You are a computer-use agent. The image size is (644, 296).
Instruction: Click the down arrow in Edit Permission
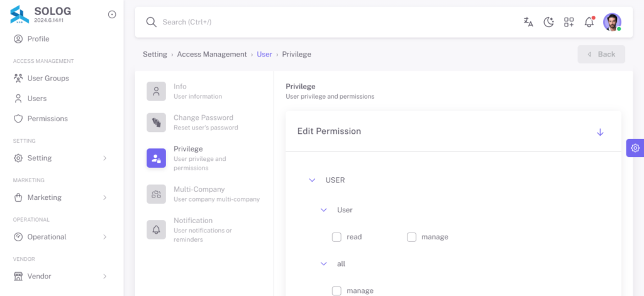(600, 132)
